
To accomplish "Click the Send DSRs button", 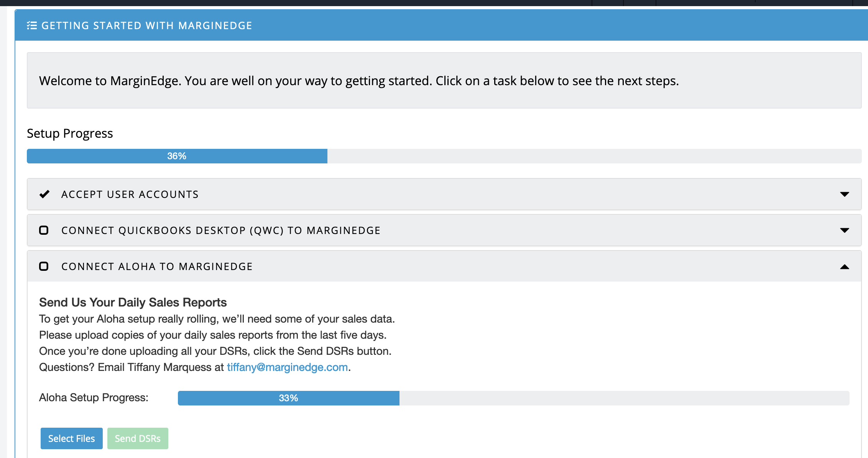I will pos(138,438).
